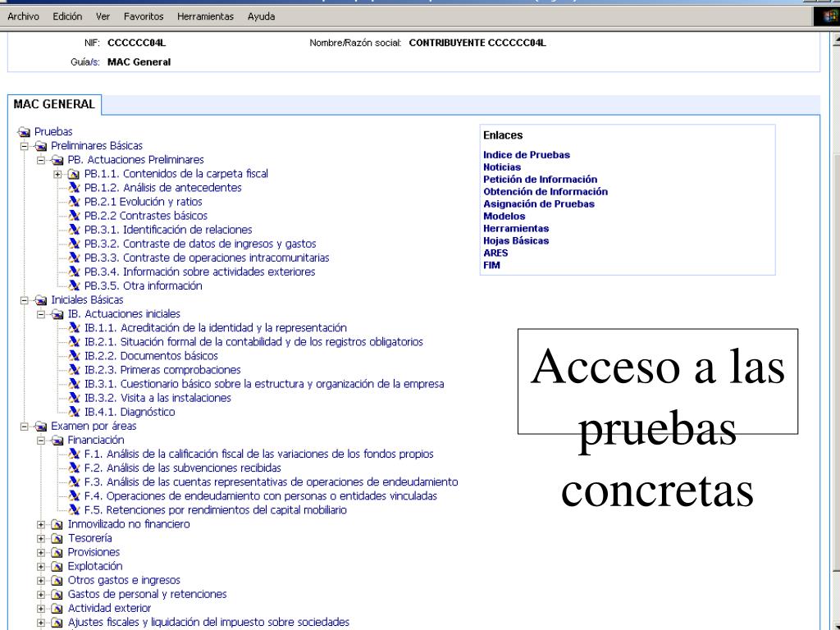
Task: Open the Herramientas link in Enlaces
Action: pyautogui.click(x=516, y=229)
